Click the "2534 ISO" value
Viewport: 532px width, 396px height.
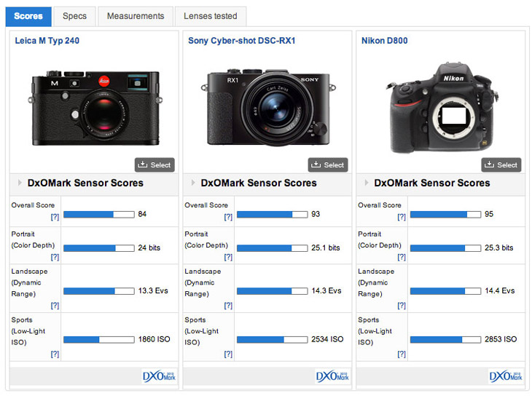[x=327, y=339]
